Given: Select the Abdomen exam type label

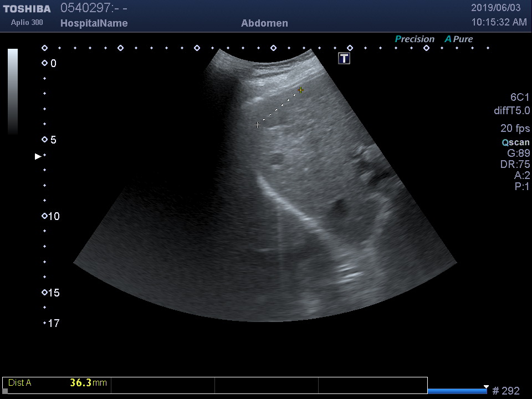Looking at the screenshot, I should pyautogui.click(x=264, y=23).
